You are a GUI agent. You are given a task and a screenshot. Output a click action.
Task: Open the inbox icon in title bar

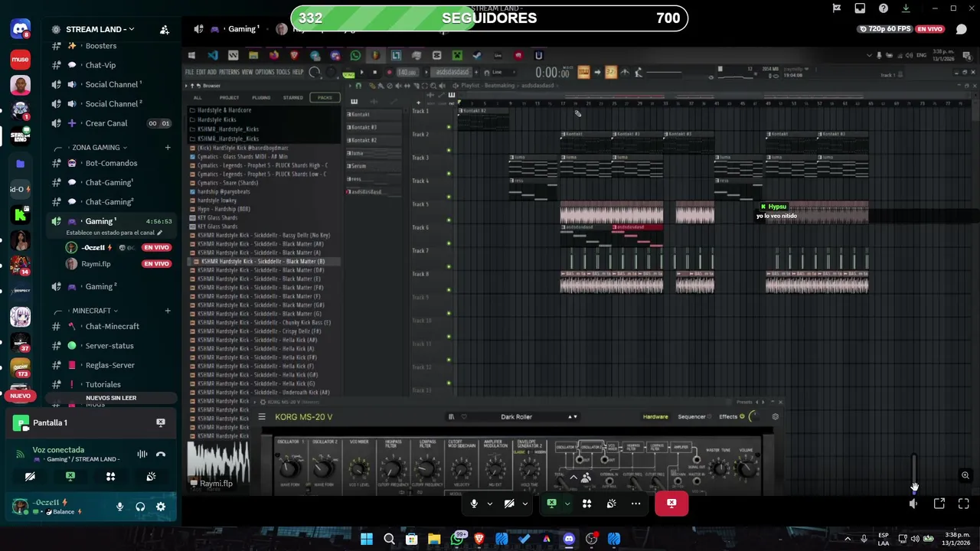(x=860, y=8)
